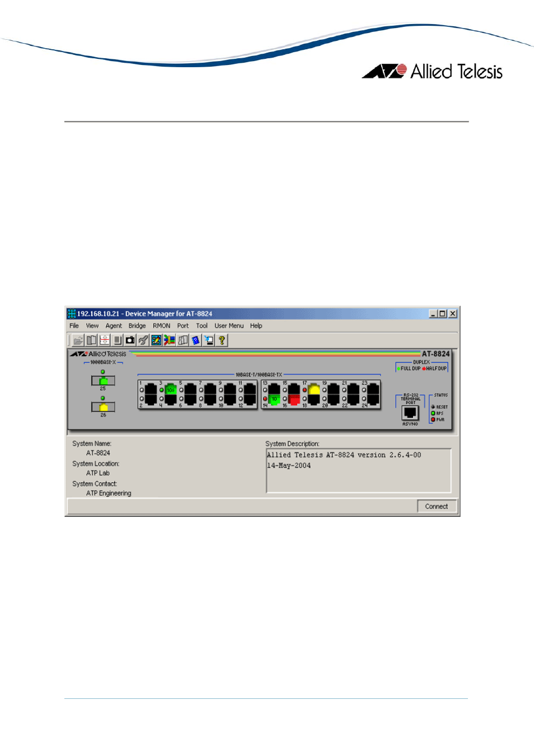Screen dimensions: 534x756
Task: Click the blue question-mark book toolbar icon
Action: point(195,340)
